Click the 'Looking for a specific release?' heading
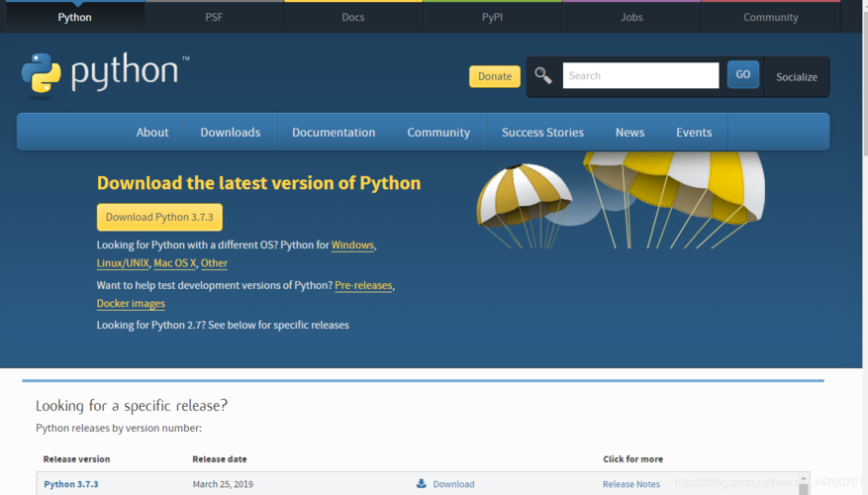Viewport: 868px width, 495px height. click(x=132, y=406)
